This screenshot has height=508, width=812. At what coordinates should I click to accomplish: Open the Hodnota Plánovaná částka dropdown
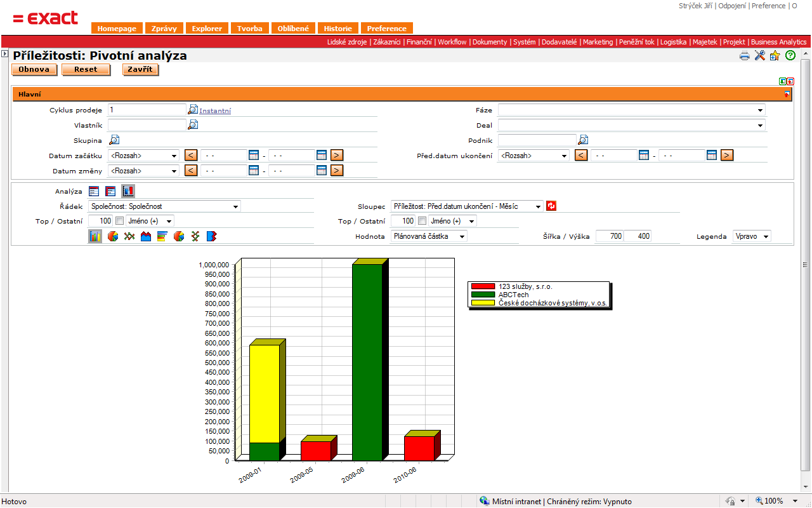429,236
